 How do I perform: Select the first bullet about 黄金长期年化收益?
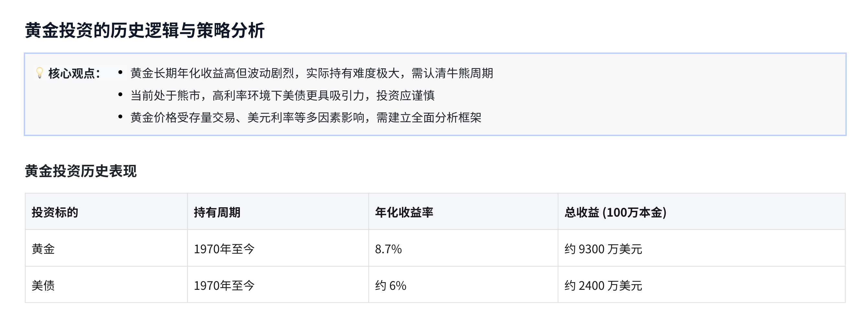[x=312, y=73]
